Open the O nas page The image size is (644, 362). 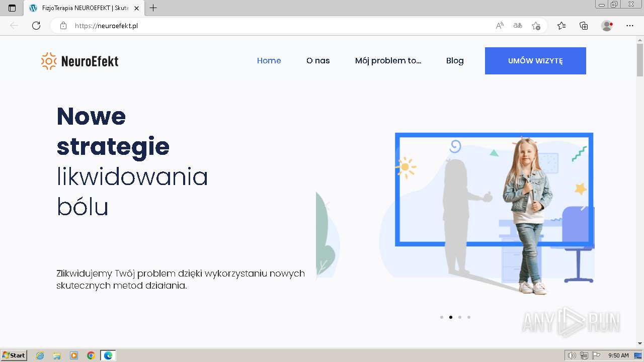coord(318,61)
